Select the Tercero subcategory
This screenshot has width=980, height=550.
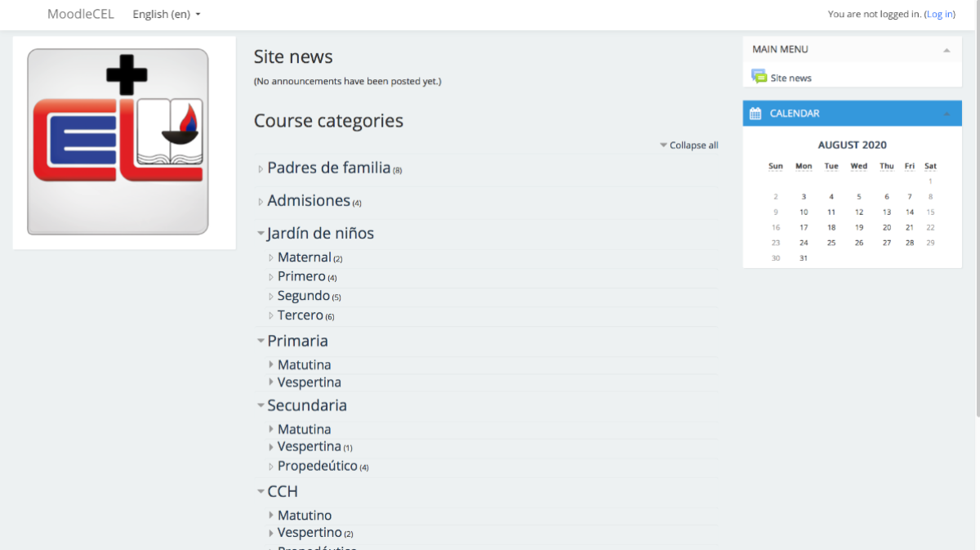(x=300, y=315)
